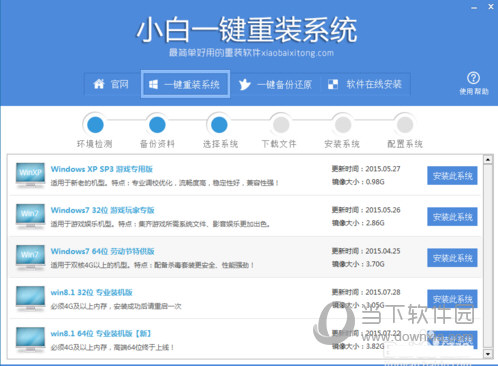This screenshot has width=498, height=366.
Task: Click the description 适用于游戏娱乐机型
Action: click(x=160, y=224)
